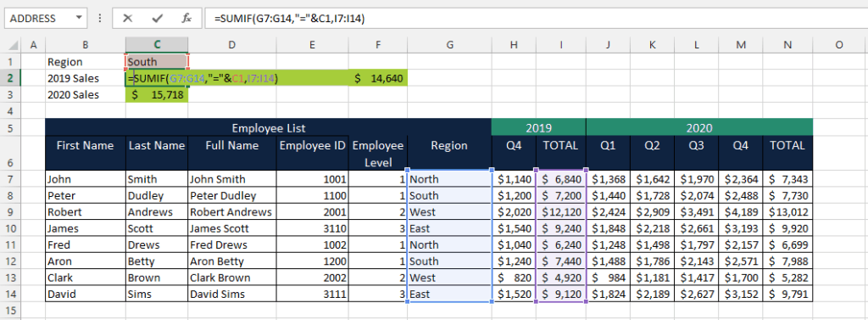
Task: Select the Region cell for Clark Brown
Action: (x=449, y=278)
